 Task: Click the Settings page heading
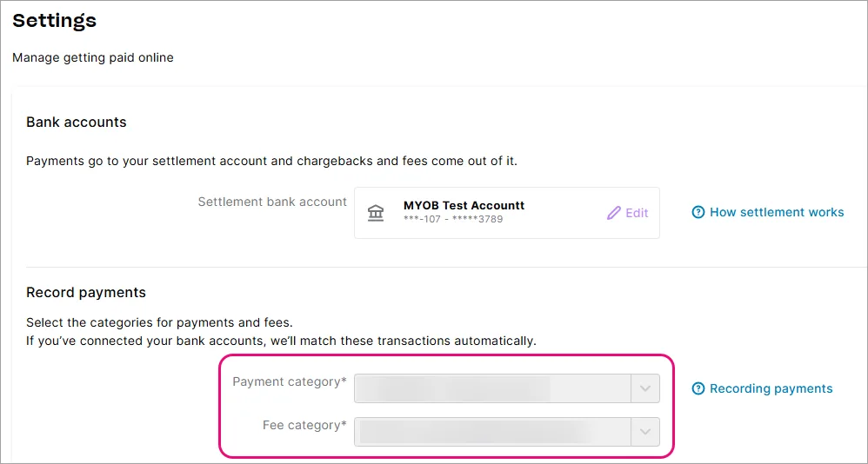point(54,21)
